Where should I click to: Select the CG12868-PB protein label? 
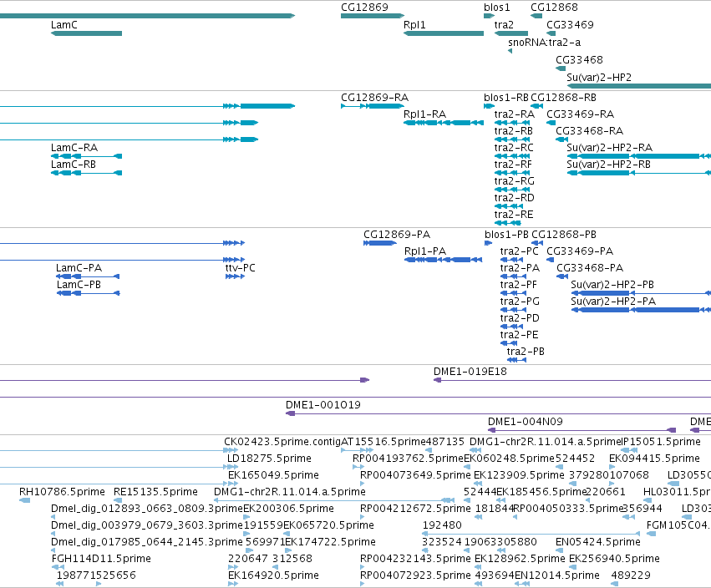point(564,235)
